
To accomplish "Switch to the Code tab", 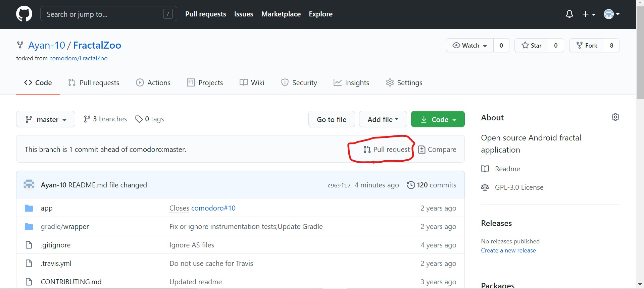I will [x=38, y=83].
